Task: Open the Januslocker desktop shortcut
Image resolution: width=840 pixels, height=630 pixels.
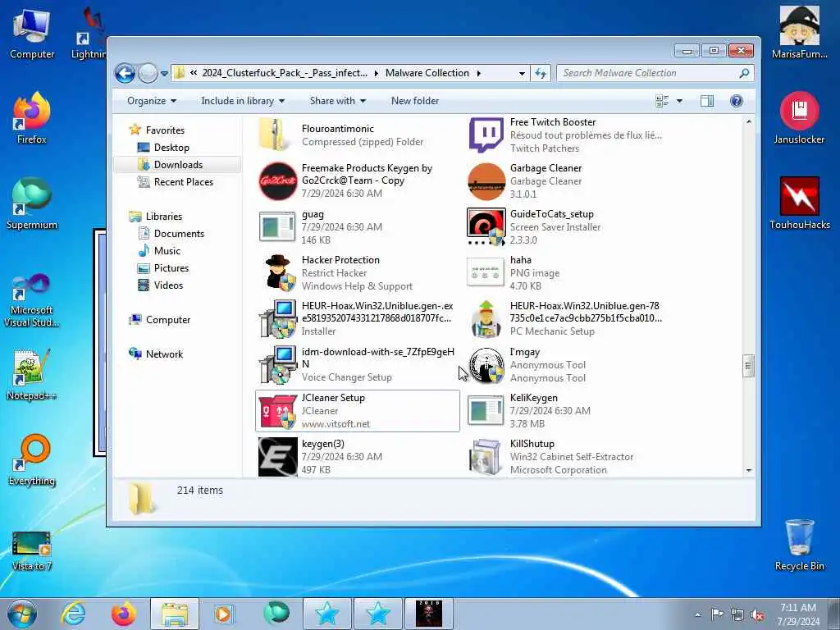Action: point(799,118)
